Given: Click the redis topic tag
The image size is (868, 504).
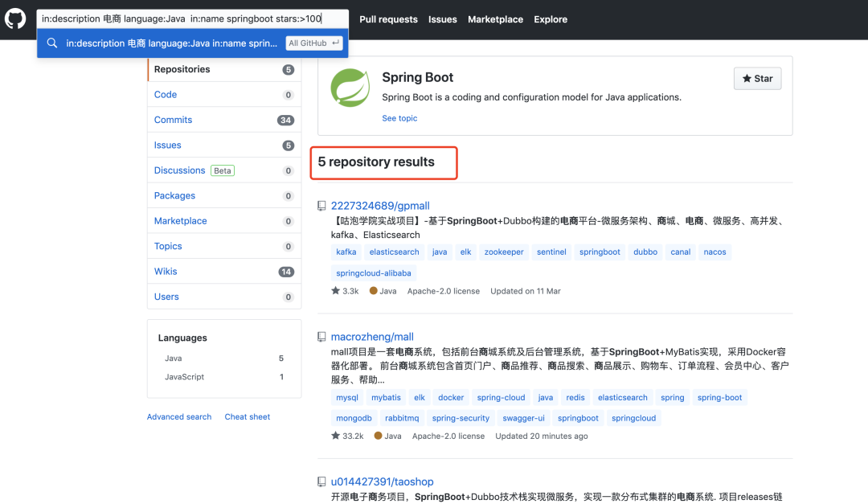Looking at the screenshot, I should click(x=575, y=398).
